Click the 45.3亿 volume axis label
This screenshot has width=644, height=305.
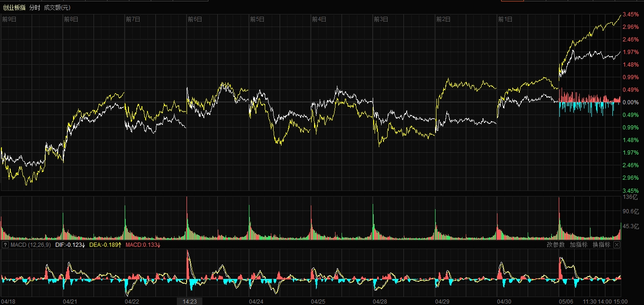pos(630,226)
